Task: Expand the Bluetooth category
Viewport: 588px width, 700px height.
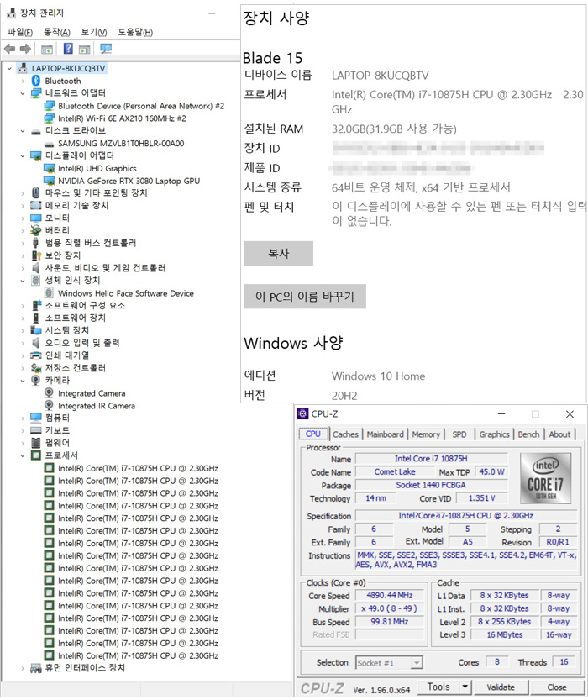Action: (x=23, y=82)
